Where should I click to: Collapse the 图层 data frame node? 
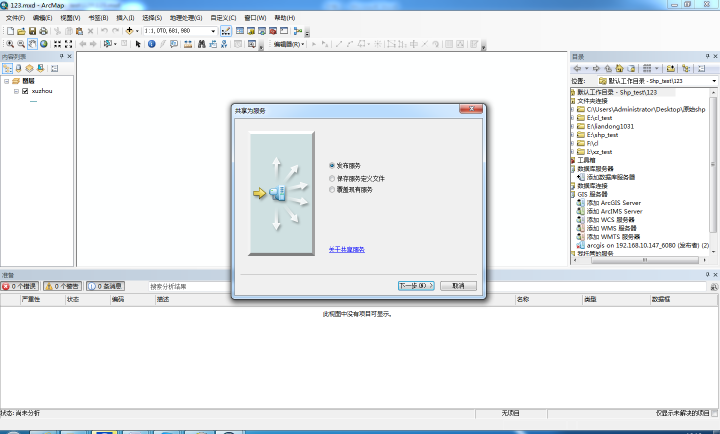point(6,81)
